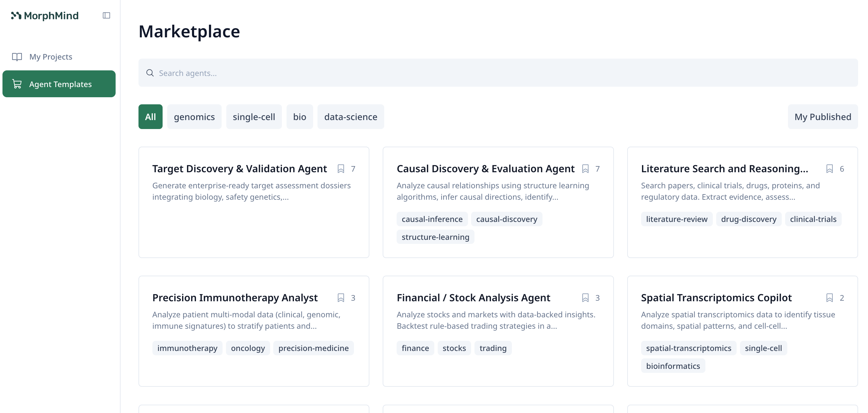Bookmark Target Discovery & Validation Agent
Viewport: 868px width, 413px height.
(x=341, y=169)
